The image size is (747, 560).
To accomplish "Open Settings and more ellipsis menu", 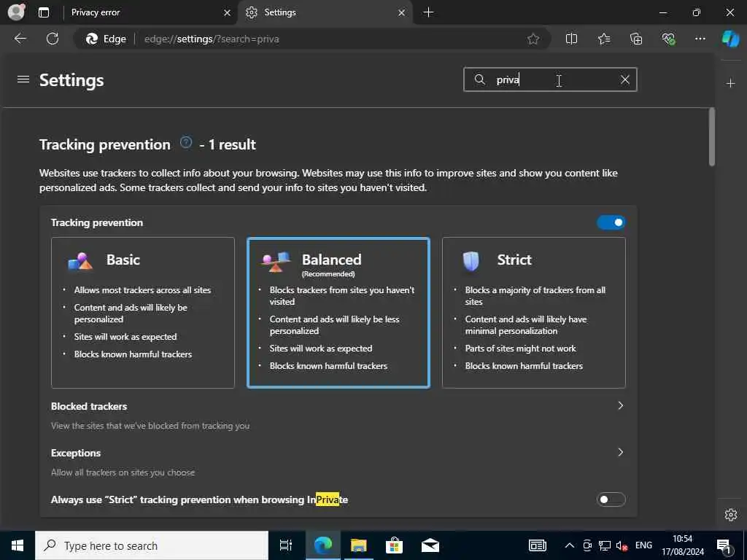I will click(x=700, y=39).
